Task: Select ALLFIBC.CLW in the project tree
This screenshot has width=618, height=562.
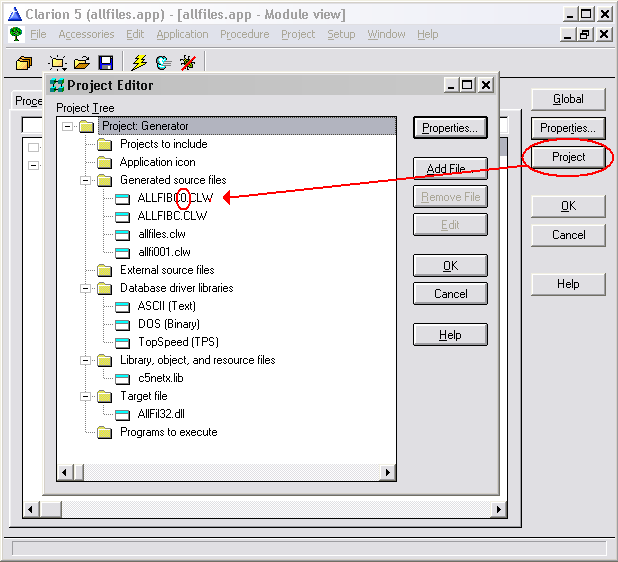Action: (x=172, y=216)
